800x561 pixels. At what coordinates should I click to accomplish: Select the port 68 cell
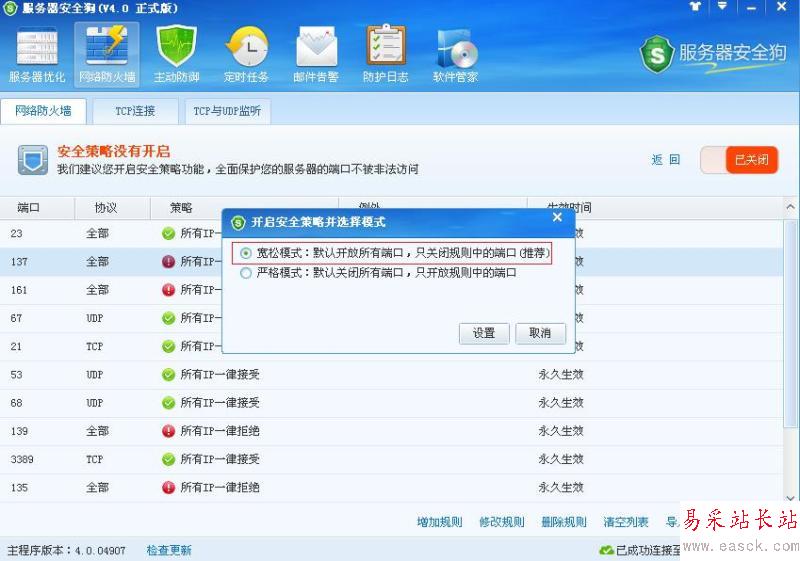[x=16, y=403]
